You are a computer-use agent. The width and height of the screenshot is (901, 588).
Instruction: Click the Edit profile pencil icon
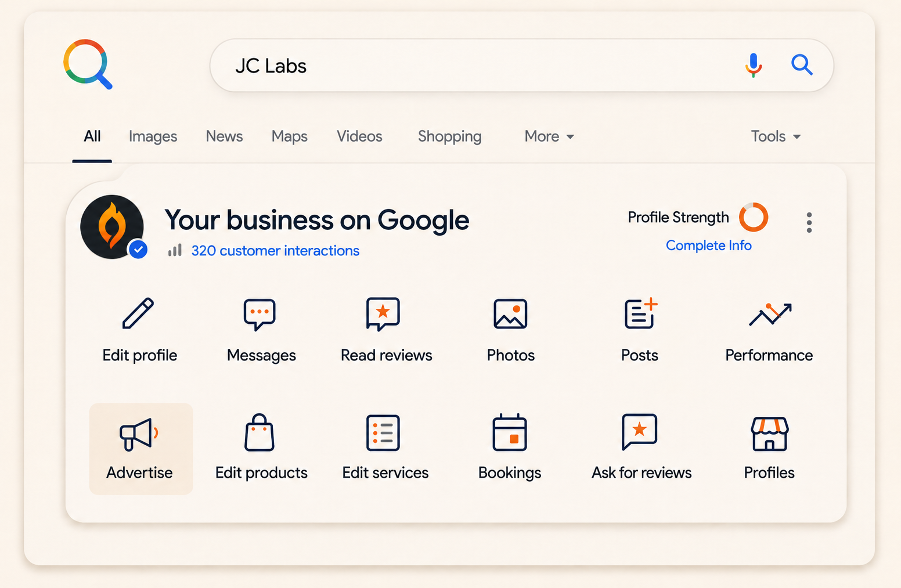[x=138, y=313]
